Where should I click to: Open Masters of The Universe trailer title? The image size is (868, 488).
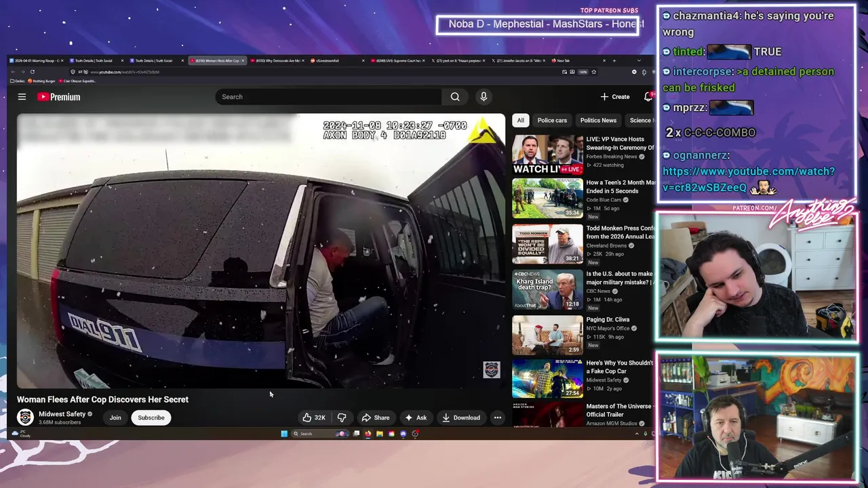point(618,410)
